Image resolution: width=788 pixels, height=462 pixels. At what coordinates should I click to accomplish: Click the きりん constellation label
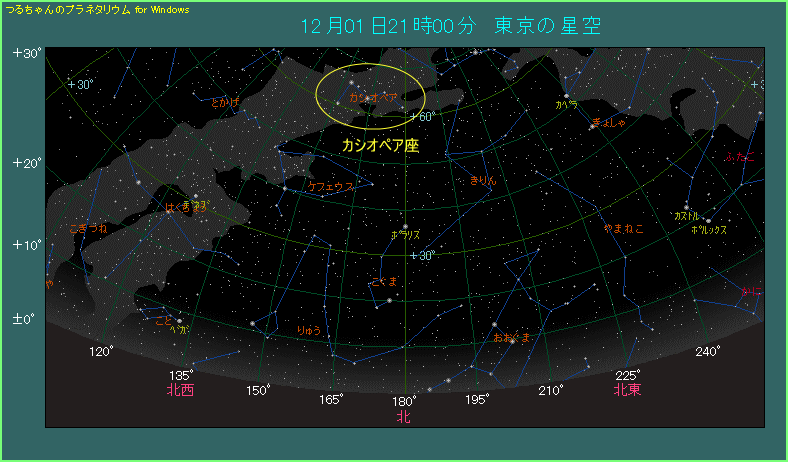pyautogui.click(x=482, y=181)
